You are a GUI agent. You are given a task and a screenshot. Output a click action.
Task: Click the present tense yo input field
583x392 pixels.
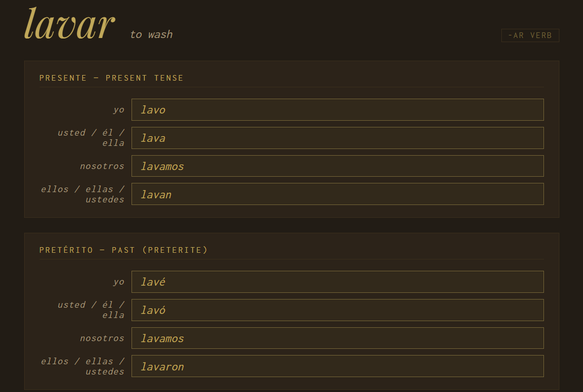[337, 110]
